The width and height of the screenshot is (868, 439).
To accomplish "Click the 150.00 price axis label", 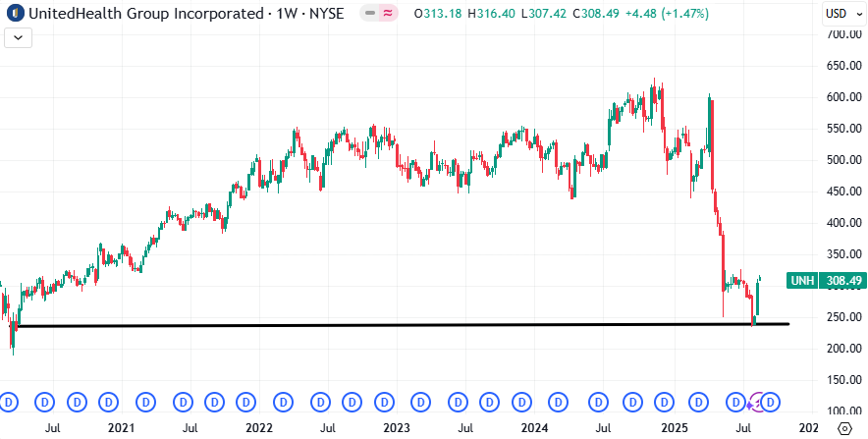I will 844,380.
